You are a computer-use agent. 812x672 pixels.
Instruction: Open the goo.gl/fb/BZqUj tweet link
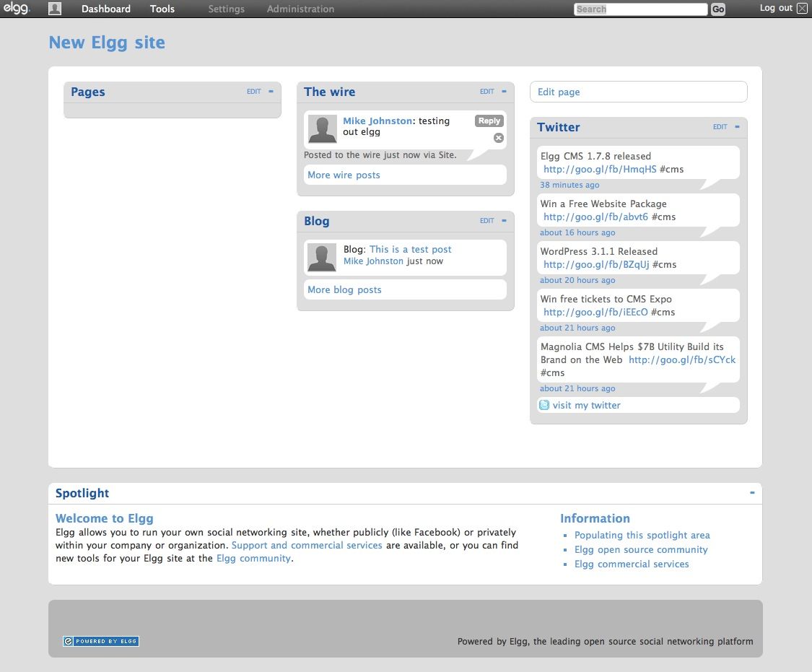pos(596,265)
